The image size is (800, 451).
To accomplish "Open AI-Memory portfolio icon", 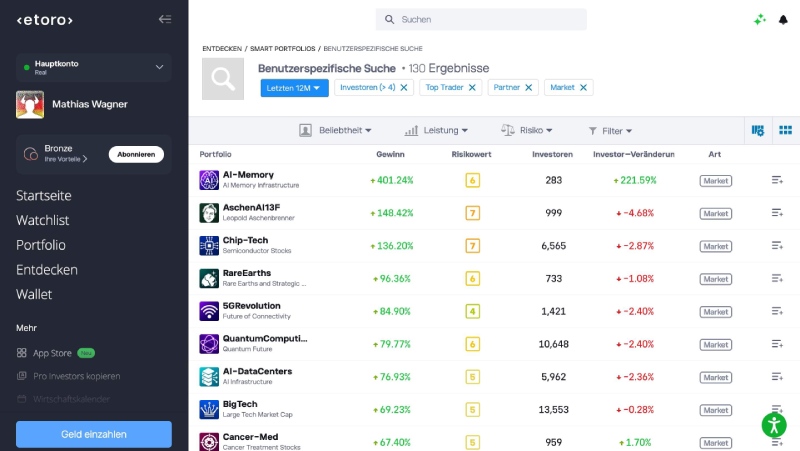I will coord(209,180).
